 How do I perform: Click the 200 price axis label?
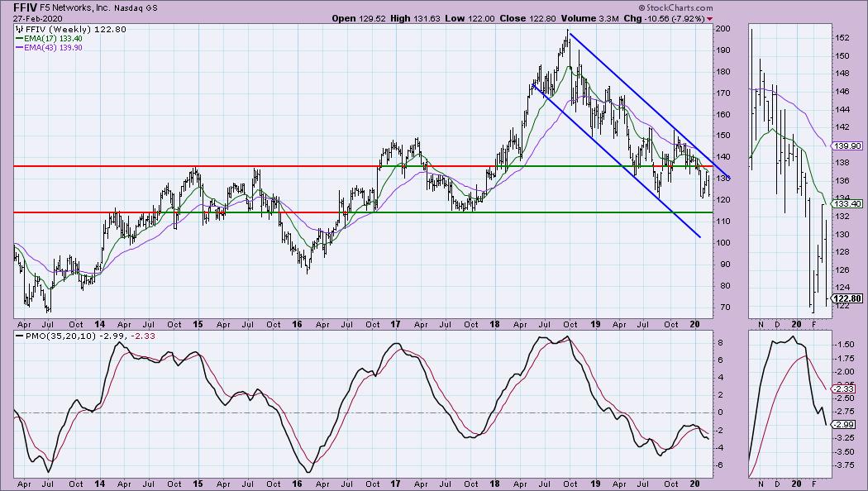[x=723, y=28]
